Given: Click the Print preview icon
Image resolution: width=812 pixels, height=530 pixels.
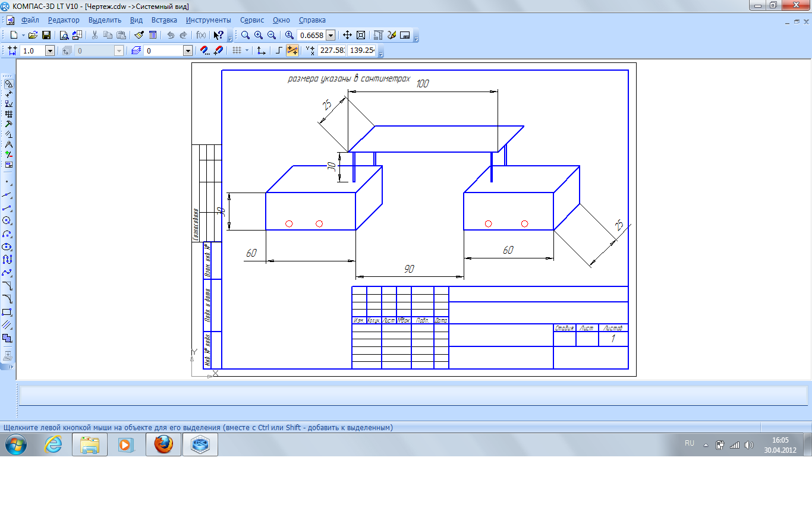Looking at the screenshot, I should tap(64, 36).
